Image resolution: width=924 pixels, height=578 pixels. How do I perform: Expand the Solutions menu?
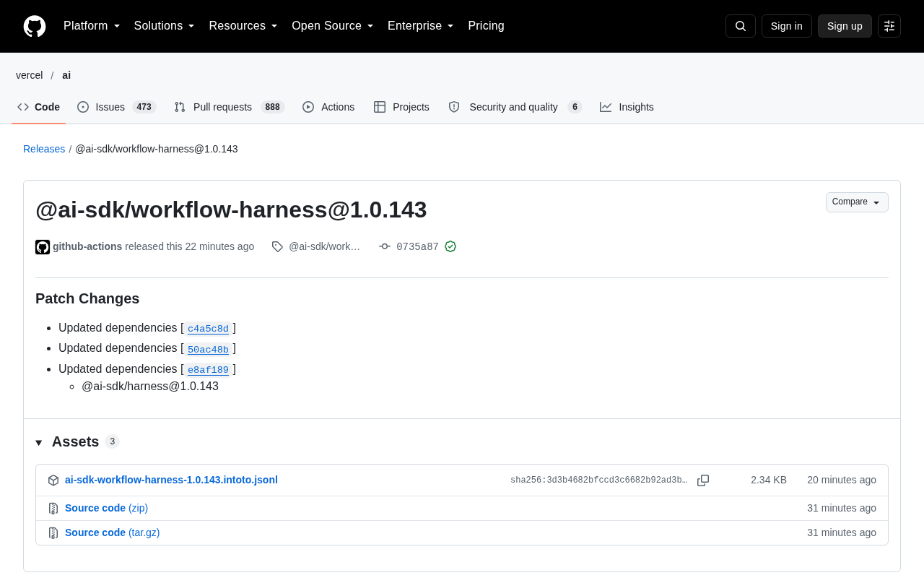pos(165,26)
